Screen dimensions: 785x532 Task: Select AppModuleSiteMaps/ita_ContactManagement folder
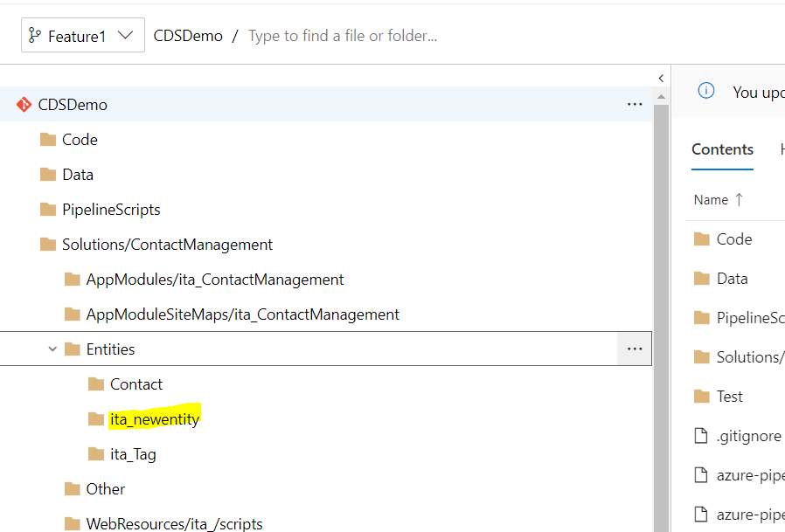pos(242,314)
